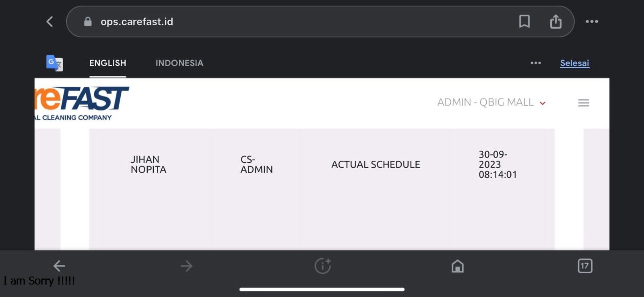Click the red chevron beside QBIG MALL
This screenshot has height=297, width=644.
click(x=543, y=103)
